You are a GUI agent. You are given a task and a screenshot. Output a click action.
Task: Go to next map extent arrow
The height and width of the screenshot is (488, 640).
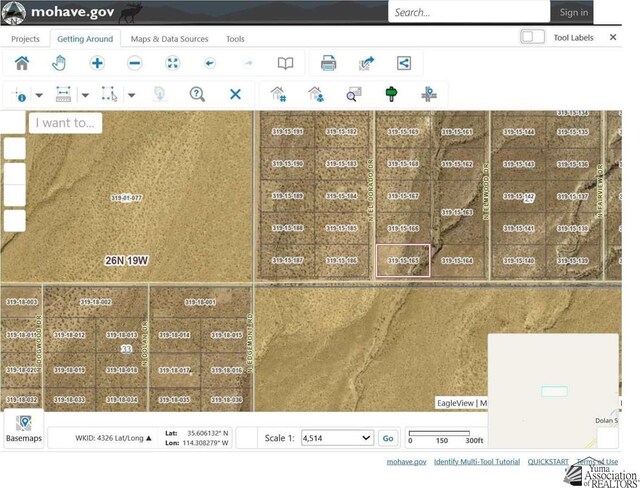[248, 63]
